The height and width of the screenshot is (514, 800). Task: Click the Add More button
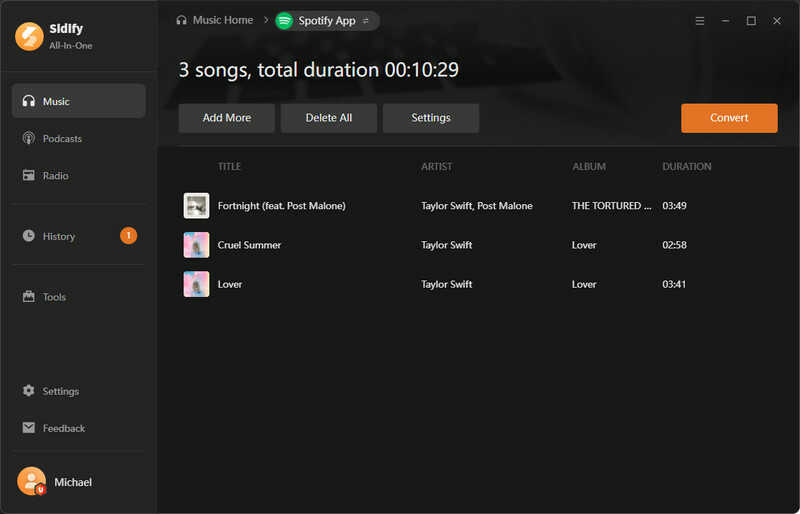[227, 118]
